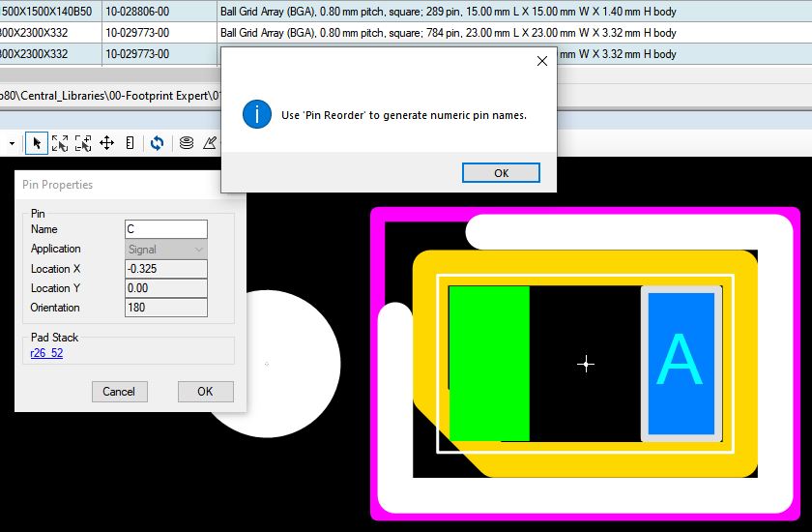Click OK in Pin Properties dialog
This screenshot has width=812, height=532.
point(206,392)
